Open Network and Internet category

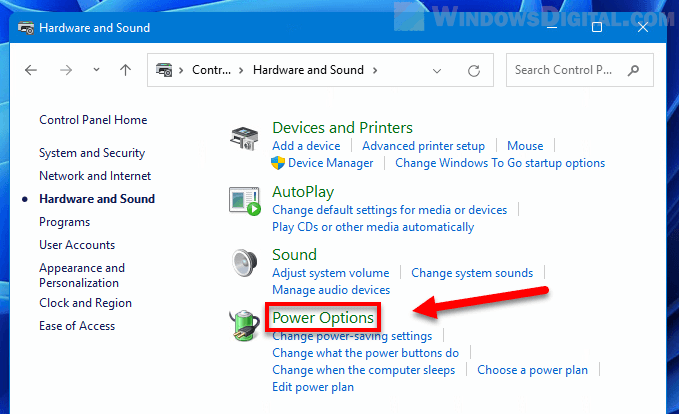pos(95,176)
